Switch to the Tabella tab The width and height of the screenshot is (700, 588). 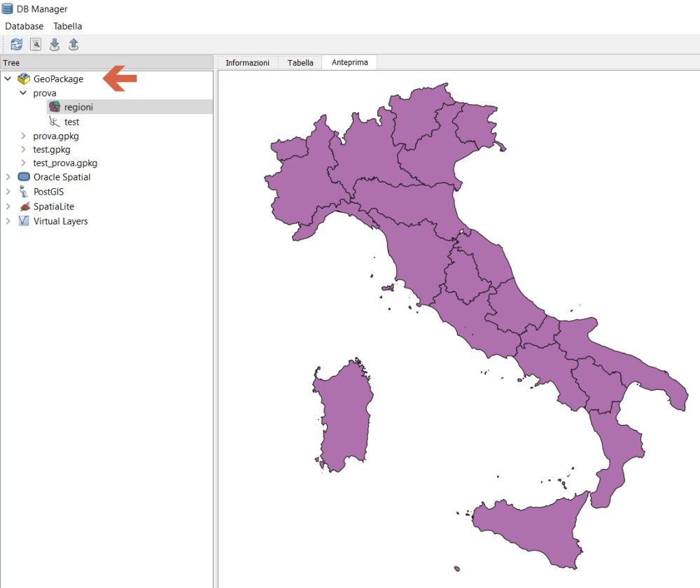pos(300,62)
